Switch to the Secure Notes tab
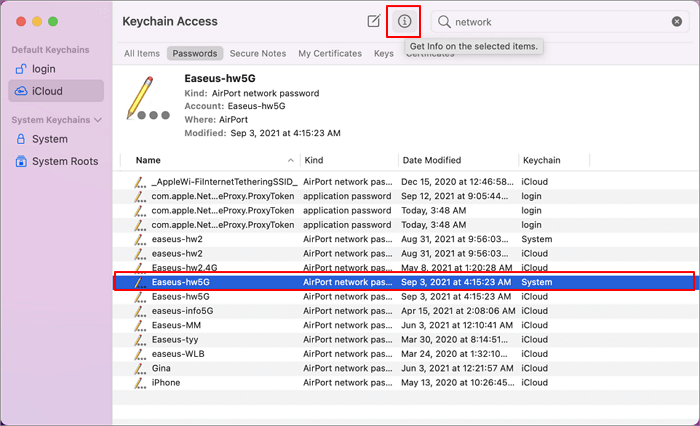Screen dimensions: 700x426 [x=257, y=53]
